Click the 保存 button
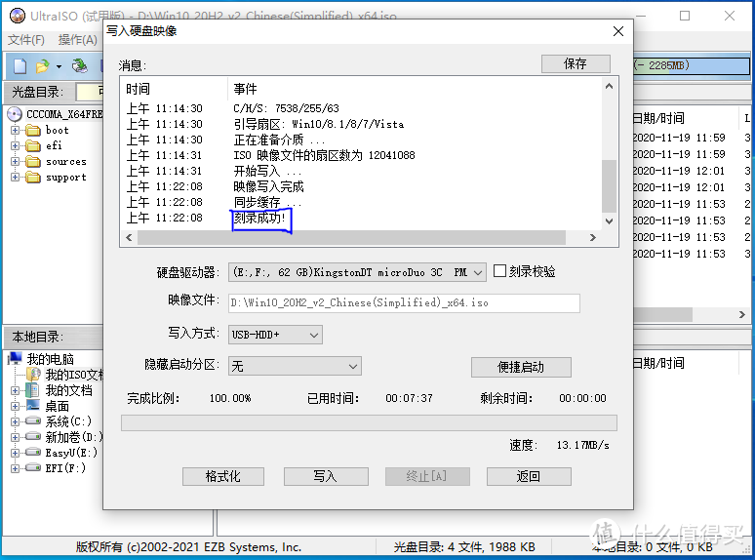 point(576,63)
